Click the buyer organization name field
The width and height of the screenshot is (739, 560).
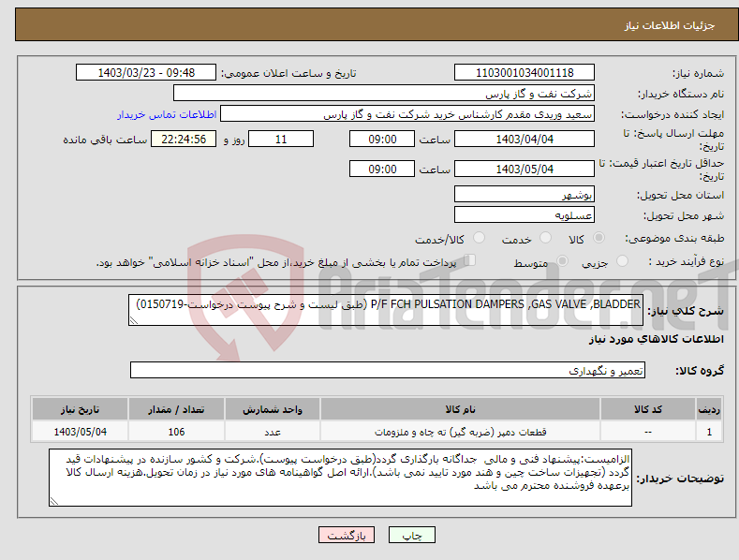(x=384, y=94)
